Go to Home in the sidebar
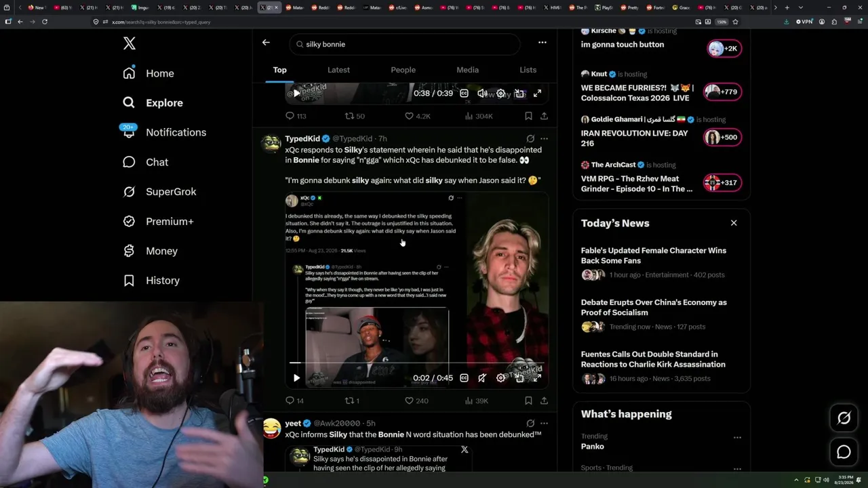 pos(149,73)
